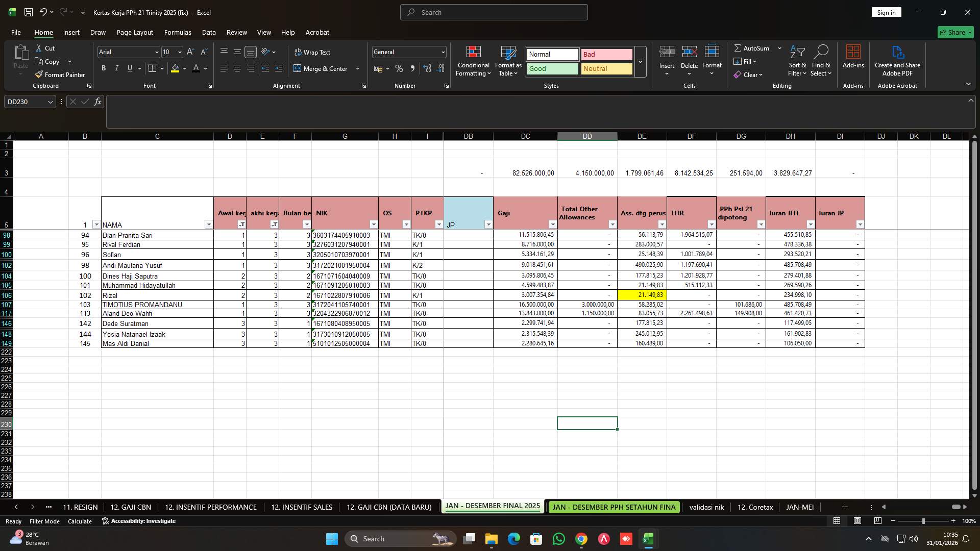This screenshot has width=980, height=551.
Task: Open the Fill Color swatch menu
Action: pos(185,69)
